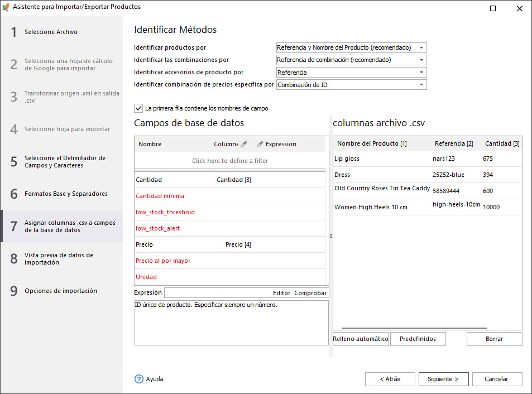Screen dimensions: 532x394
Task: Maximize the wizard window
Action: pyautogui.click(x=493, y=8)
